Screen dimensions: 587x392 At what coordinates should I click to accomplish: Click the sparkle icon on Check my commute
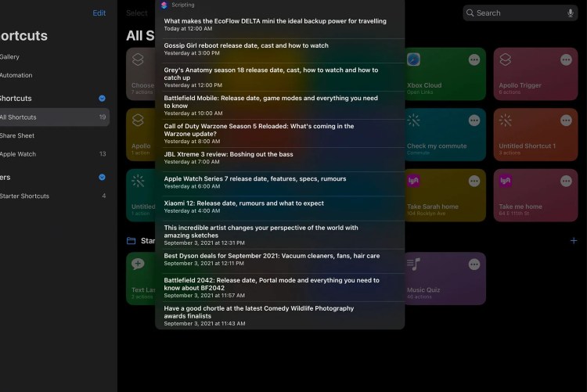414,120
